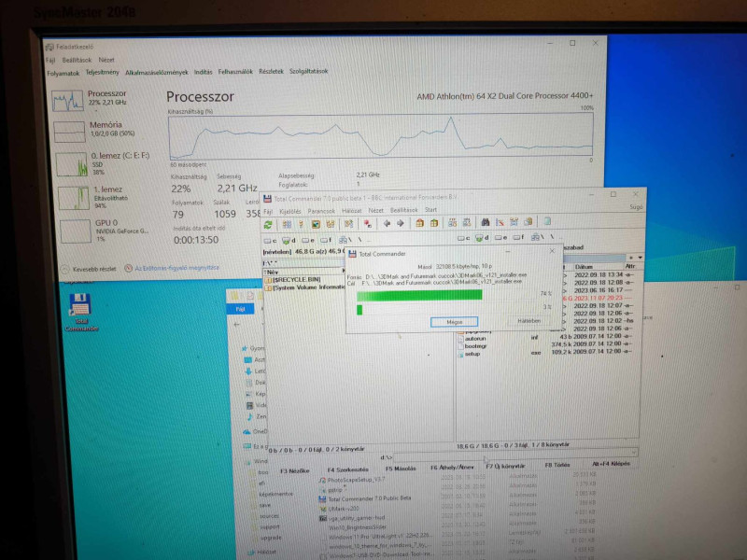Cancel copy with Mégse button
Viewport: 747px width, 560px height.
click(454, 322)
